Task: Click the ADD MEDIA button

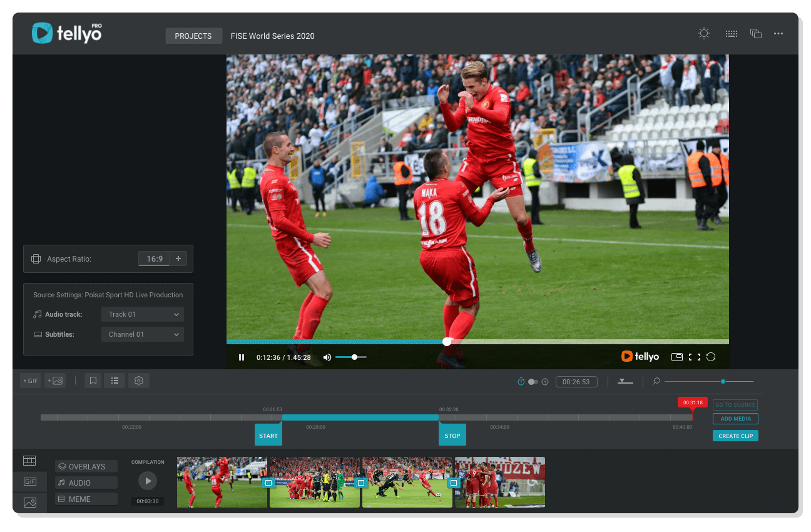Action: click(x=735, y=419)
